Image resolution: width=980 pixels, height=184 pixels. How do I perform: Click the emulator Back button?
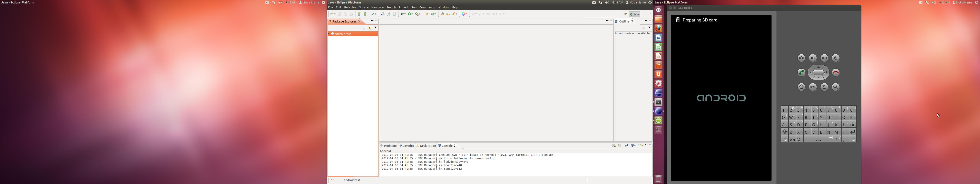(824, 87)
